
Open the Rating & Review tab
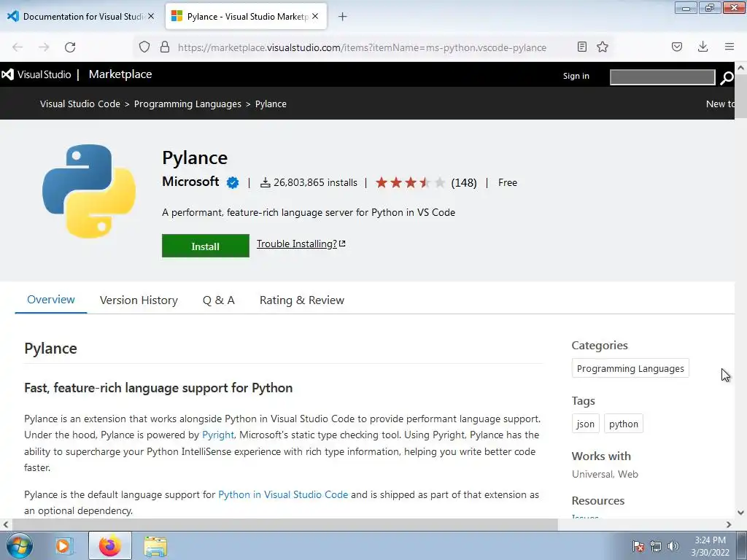click(302, 300)
